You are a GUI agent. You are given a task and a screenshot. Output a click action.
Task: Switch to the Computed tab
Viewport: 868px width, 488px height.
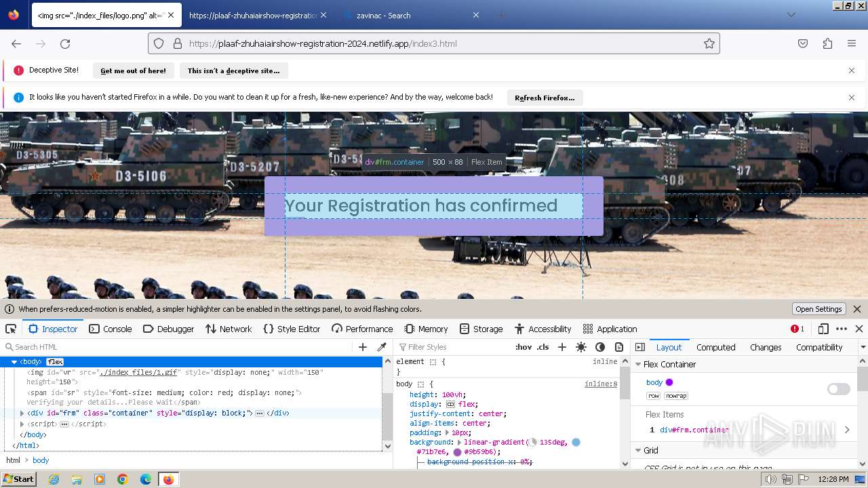[716, 347]
